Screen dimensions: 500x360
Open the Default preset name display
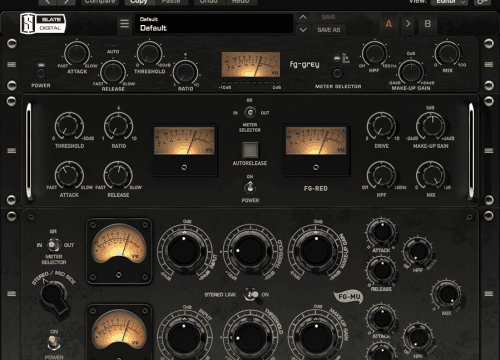coord(213,24)
